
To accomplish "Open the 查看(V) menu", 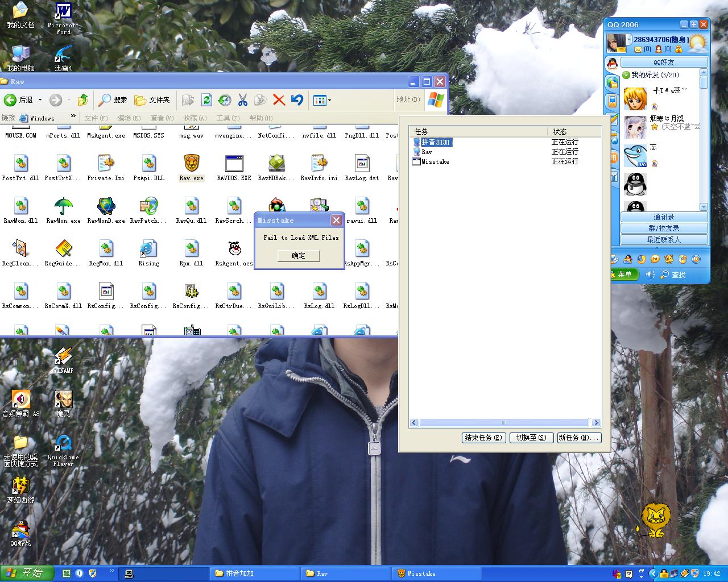I will click(162, 118).
